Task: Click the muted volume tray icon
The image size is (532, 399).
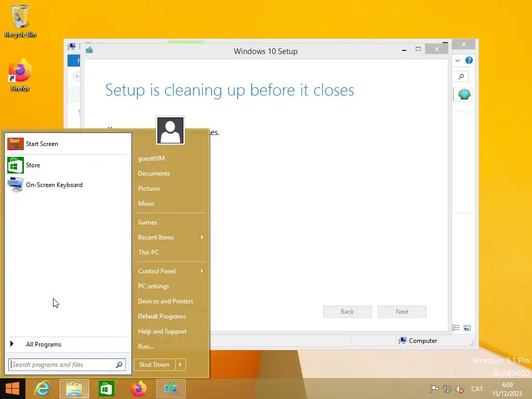Action: (460, 389)
